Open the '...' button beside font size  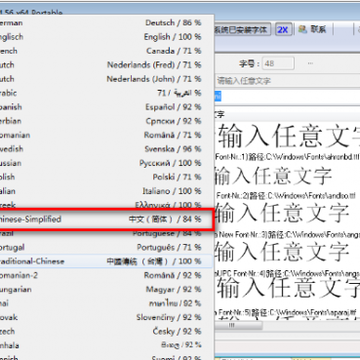pos(310,63)
